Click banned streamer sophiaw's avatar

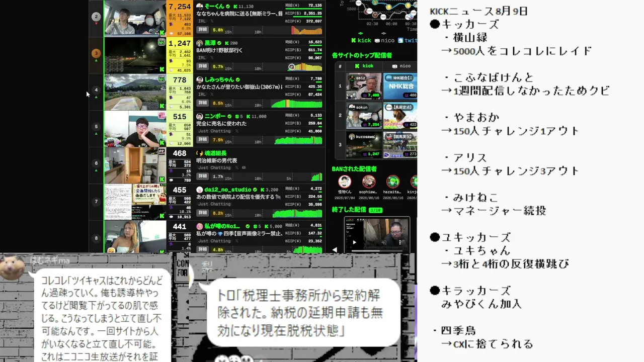(x=369, y=182)
